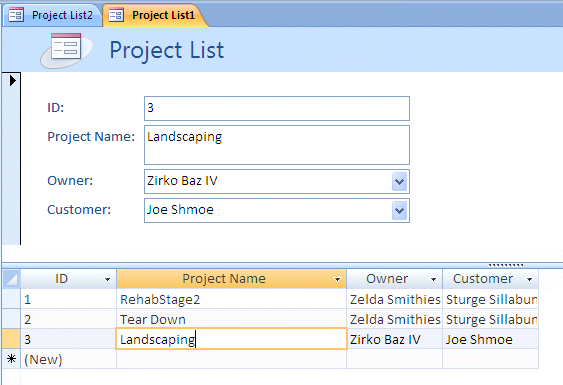
Task: Open the Project Name column filter arrow
Action: coord(337,279)
